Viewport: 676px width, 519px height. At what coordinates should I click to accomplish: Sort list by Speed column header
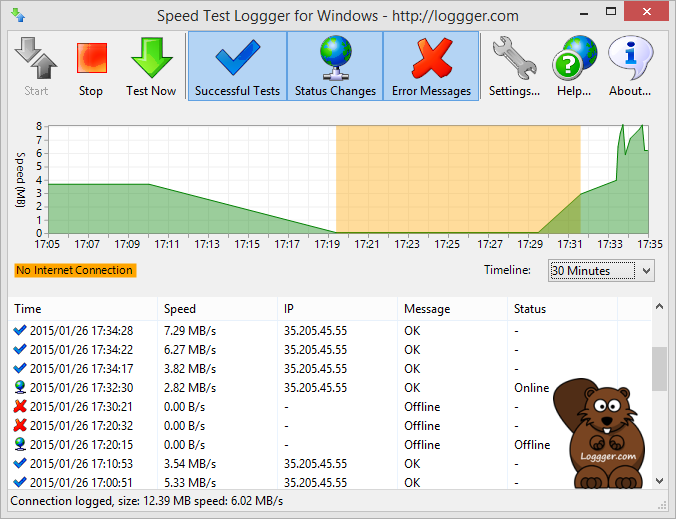pyautogui.click(x=218, y=309)
